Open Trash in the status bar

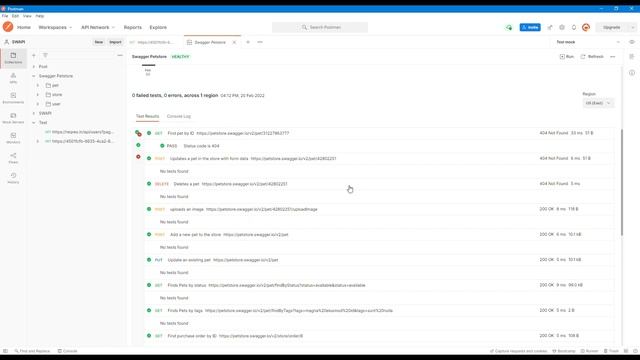coord(611,351)
